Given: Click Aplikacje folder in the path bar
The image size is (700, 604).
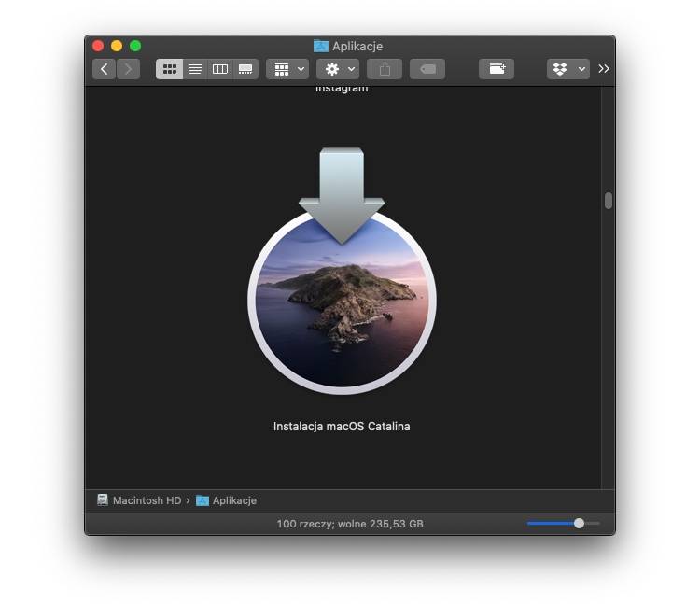Looking at the screenshot, I should click(x=227, y=500).
